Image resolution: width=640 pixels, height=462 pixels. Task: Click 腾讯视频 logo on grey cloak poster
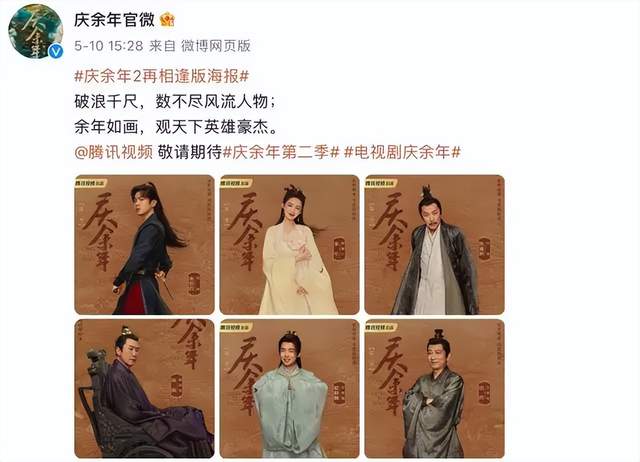381,183
